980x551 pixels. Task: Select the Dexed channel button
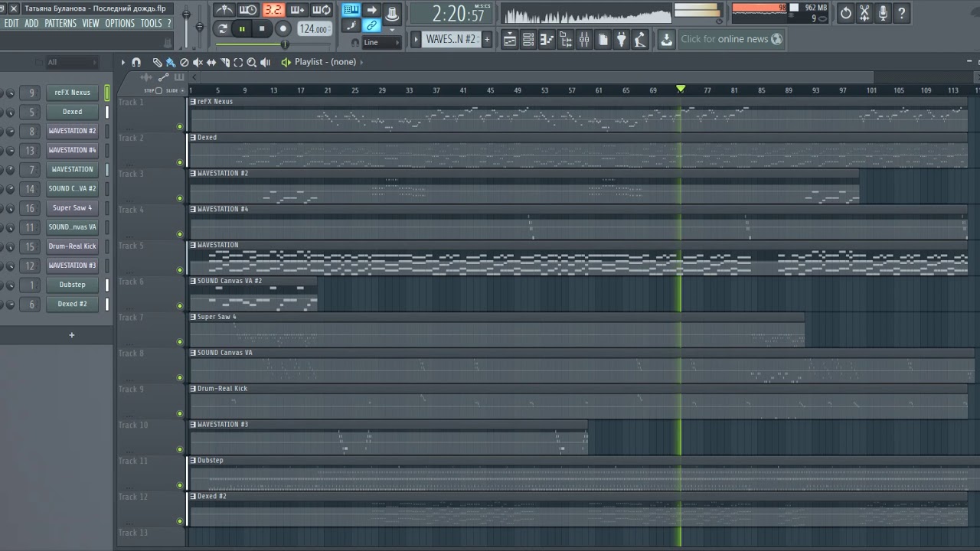pos(72,112)
